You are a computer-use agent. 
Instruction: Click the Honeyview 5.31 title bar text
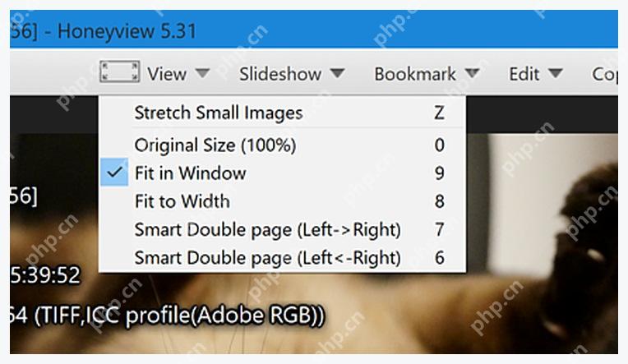[x=127, y=31]
